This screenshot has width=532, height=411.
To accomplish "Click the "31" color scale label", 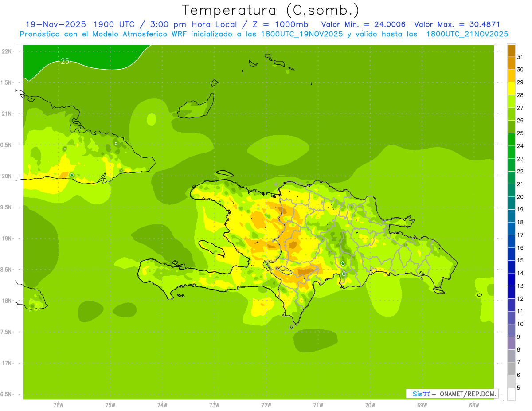I will pos(520,57).
